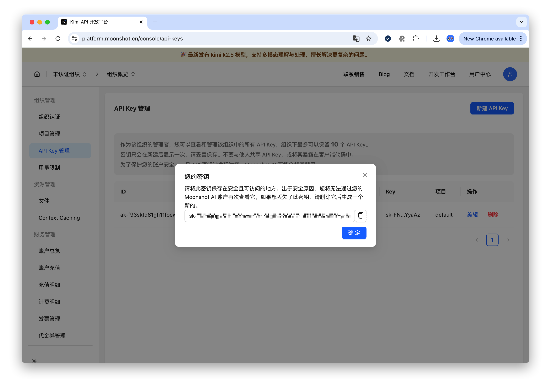Reload the page
The width and height of the screenshot is (551, 392).
pyautogui.click(x=58, y=39)
